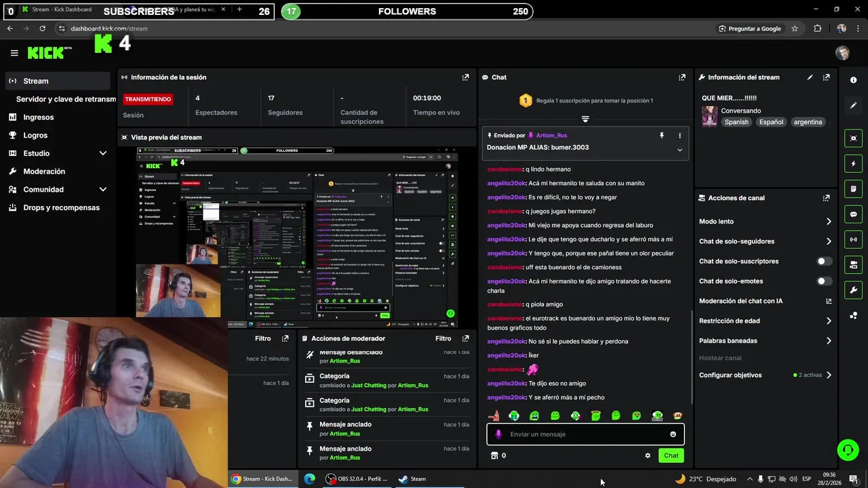Screen dimensions: 868x488
Task: Toggle the chat bubble widget in right rail
Action: coord(853,214)
